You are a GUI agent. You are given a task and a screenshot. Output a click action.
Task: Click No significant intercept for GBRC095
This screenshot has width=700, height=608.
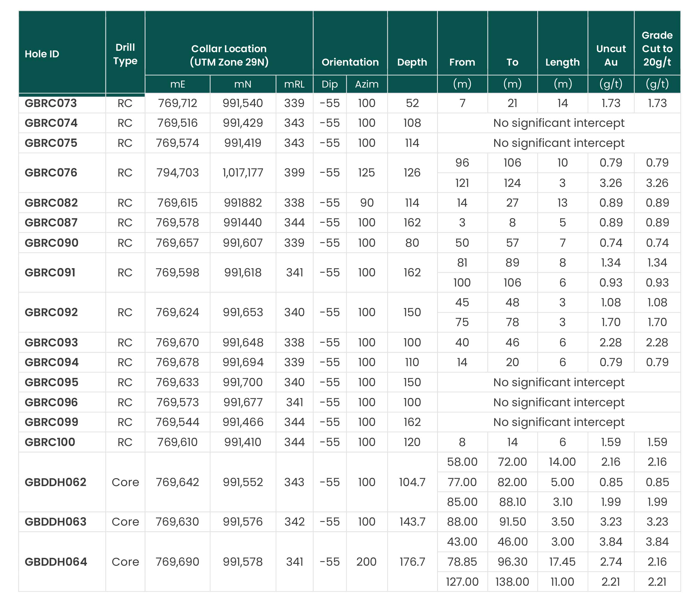click(559, 382)
